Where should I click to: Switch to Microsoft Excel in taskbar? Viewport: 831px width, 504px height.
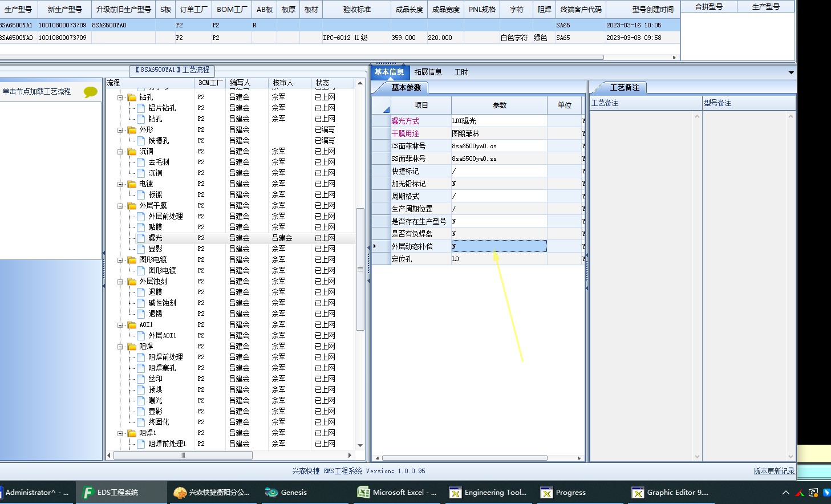point(397,493)
